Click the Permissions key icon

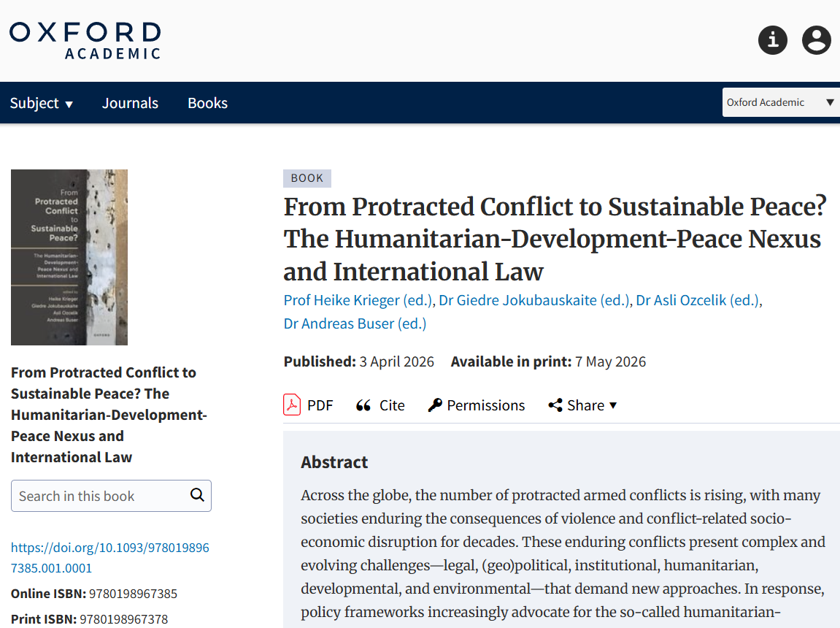(x=435, y=405)
